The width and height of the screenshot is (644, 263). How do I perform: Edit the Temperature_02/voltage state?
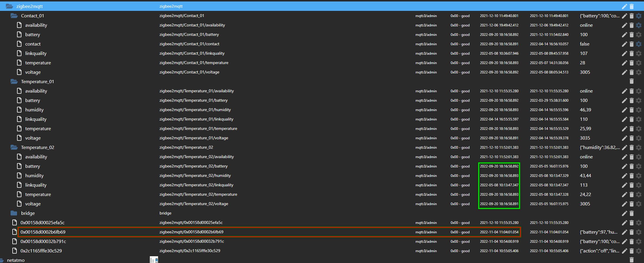(x=624, y=204)
